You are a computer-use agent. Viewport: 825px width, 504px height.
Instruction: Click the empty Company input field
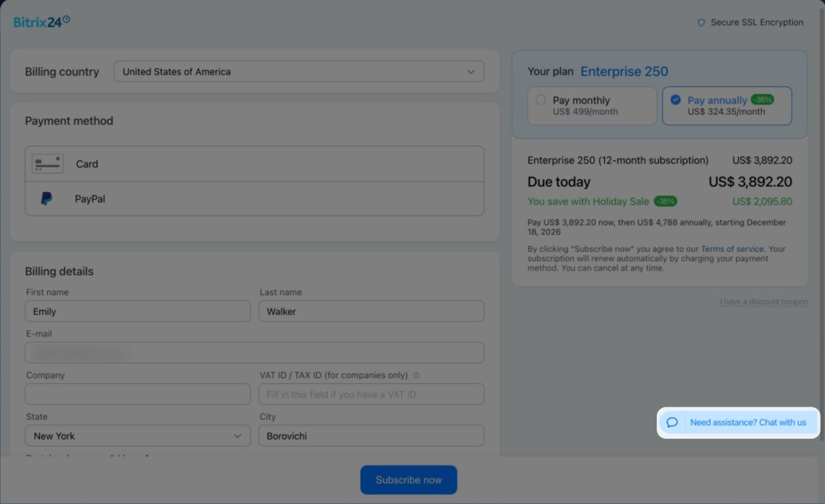(138, 394)
